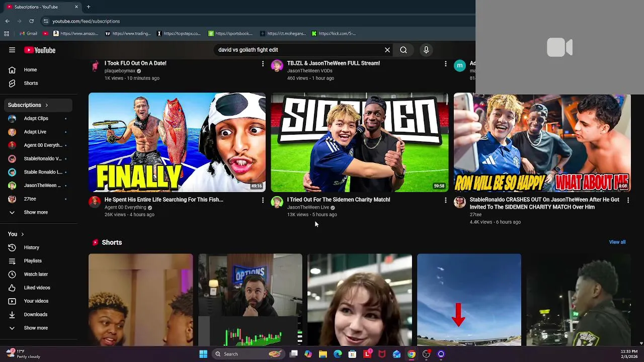Image resolution: width=644 pixels, height=362 pixels.
Task: Click Agent 00 Everything channel avatar under video
Action: pyautogui.click(x=95, y=202)
